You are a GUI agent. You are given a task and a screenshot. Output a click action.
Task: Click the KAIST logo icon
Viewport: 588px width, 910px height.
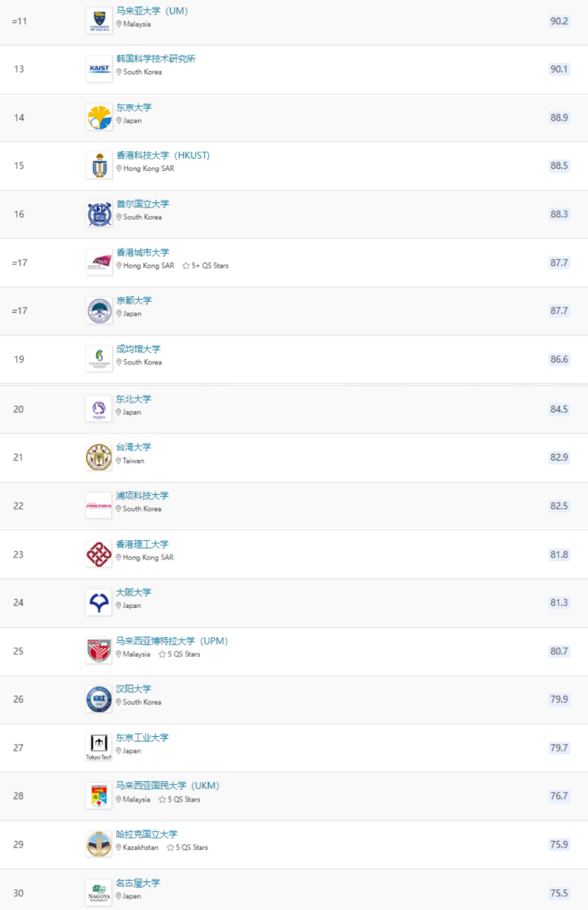point(99,69)
